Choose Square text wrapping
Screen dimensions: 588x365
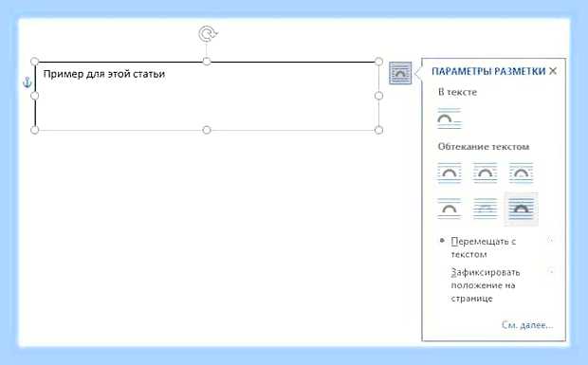450,173
